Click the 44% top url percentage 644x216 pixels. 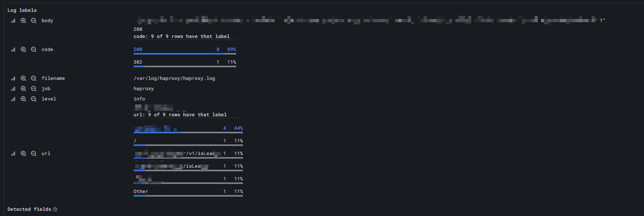[238, 128]
